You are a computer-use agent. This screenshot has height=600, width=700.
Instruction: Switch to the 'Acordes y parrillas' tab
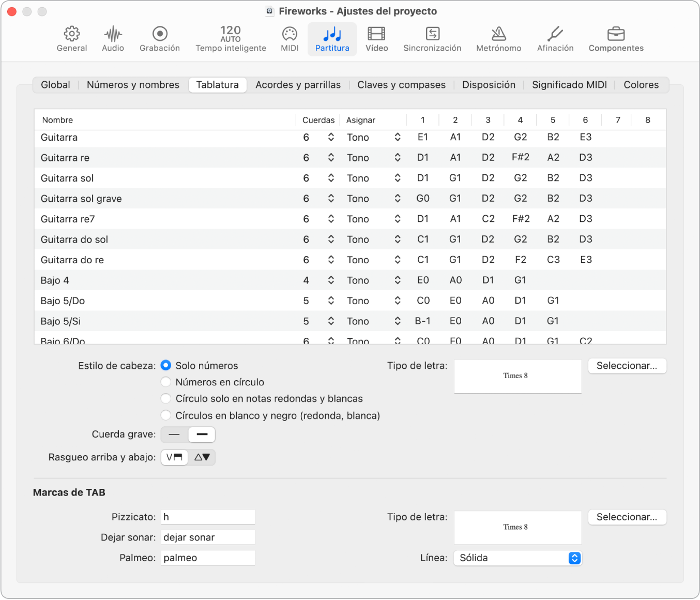tap(298, 85)
